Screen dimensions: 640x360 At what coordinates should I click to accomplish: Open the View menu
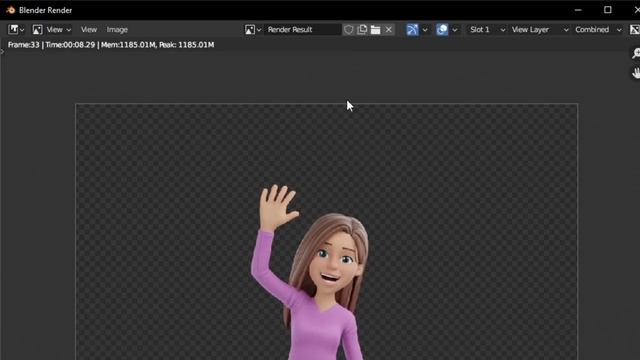89,29
